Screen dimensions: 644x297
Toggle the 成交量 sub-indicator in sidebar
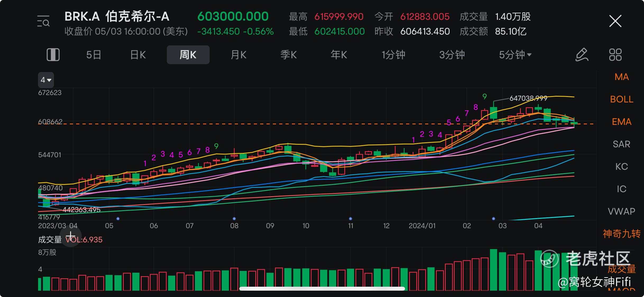coord(622,269)
